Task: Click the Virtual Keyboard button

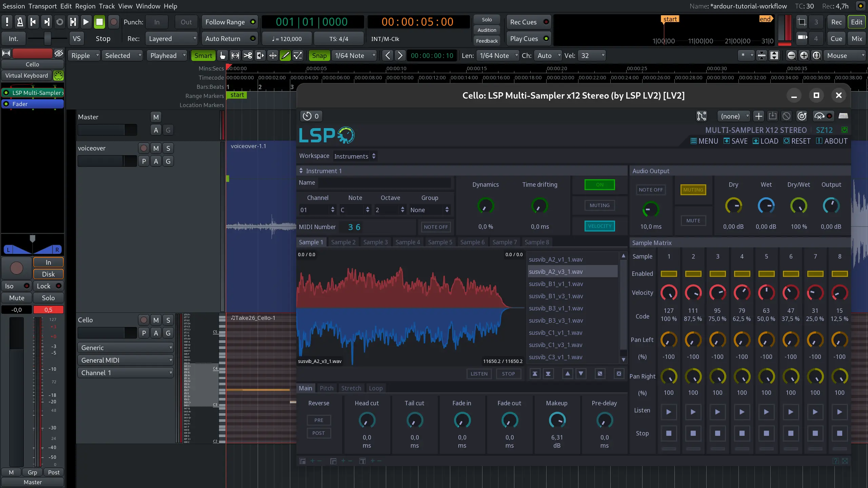Action: [26, 76]
